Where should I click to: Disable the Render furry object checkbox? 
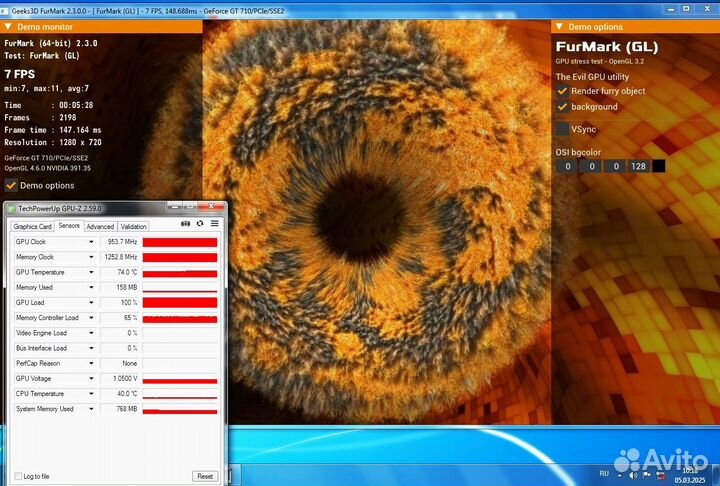562,91
